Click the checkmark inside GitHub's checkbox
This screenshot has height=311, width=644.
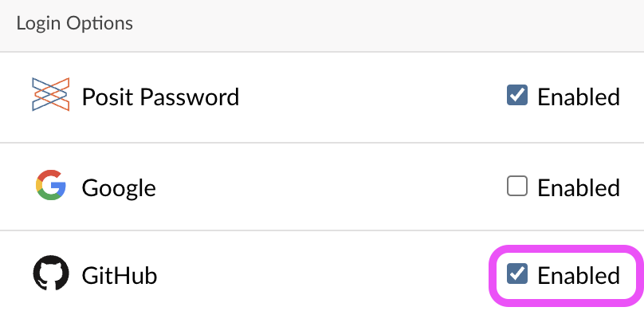517,274
